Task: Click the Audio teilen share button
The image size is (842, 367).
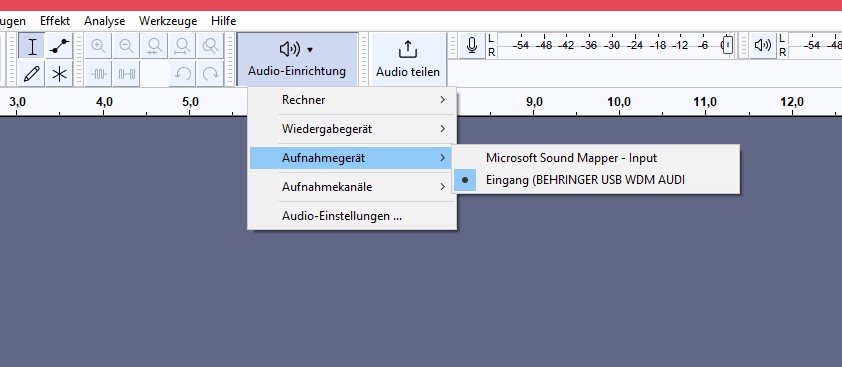Action: coord(408,59)
